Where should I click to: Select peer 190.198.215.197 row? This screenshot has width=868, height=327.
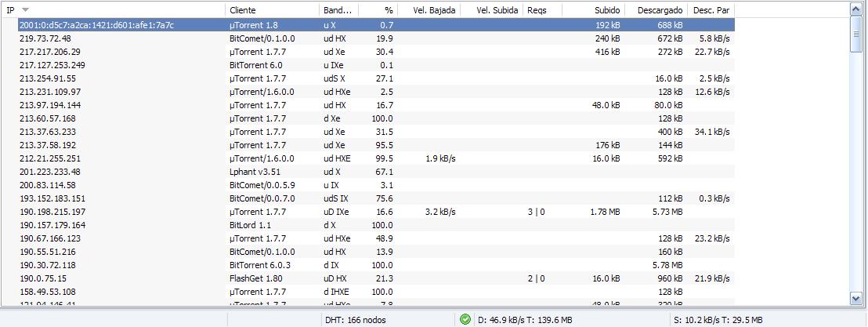(x=52, y=212)
